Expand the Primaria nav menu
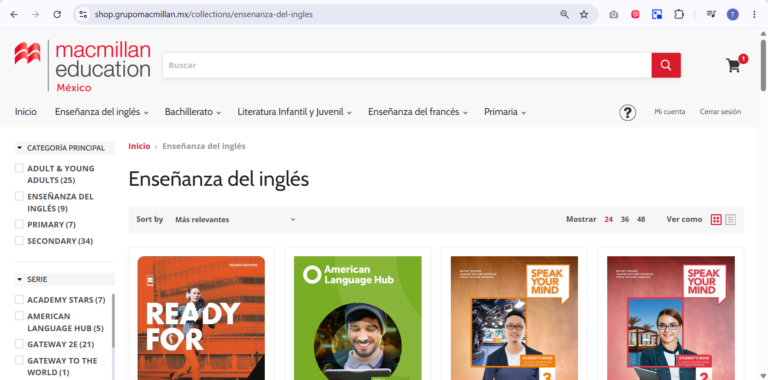 pyautogui.click(x=505, y=112)
